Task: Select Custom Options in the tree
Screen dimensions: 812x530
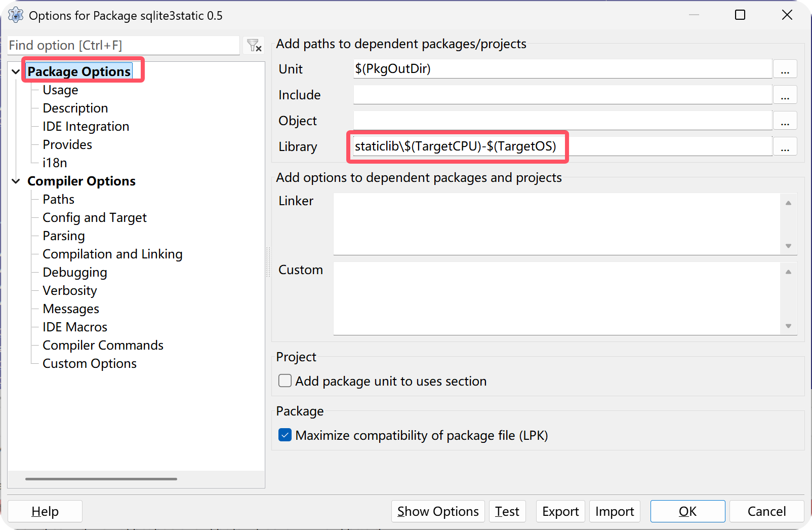Action: point(90,364)
